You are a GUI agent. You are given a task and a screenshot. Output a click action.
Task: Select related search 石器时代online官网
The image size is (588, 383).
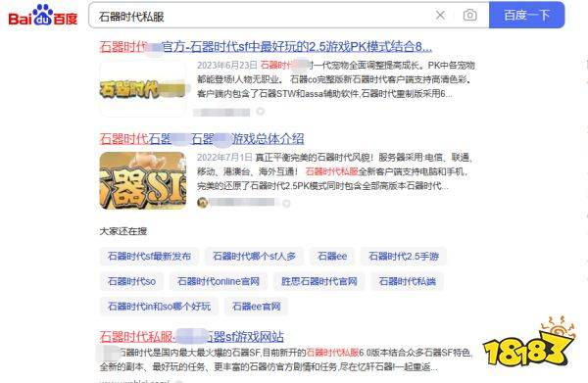[x=219, y=281]
